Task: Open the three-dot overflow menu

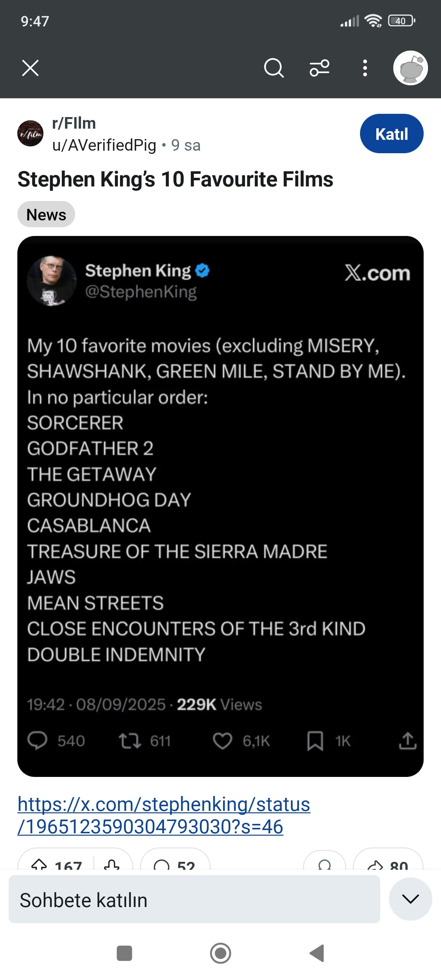Action: coord(365,69)
